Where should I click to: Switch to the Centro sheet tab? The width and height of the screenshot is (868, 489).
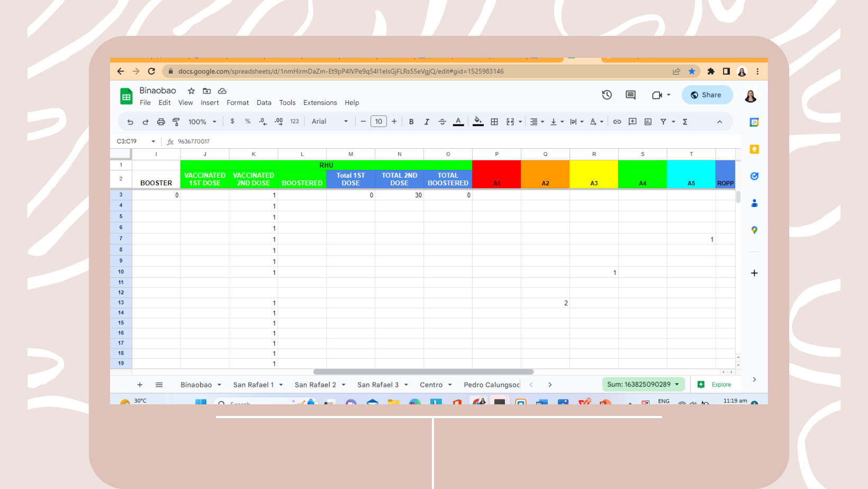point(431,385)
